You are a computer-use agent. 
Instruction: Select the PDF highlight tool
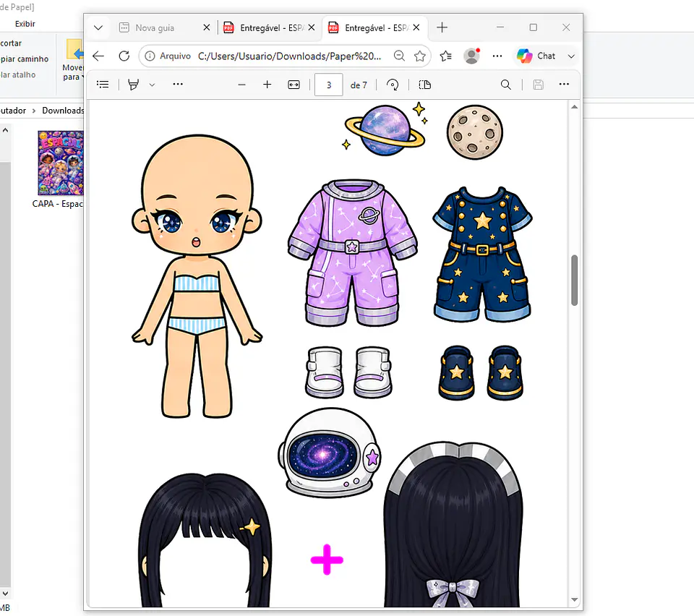point(133,84)
